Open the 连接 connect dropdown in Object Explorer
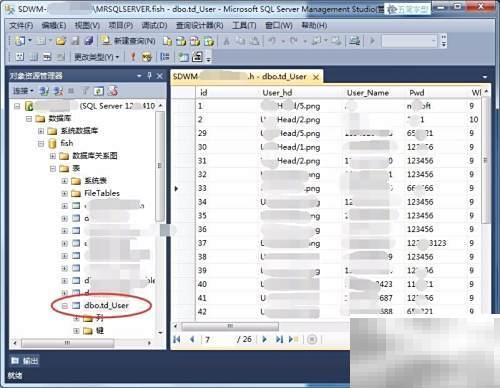The image size is (500, 388). pos(23,91)
